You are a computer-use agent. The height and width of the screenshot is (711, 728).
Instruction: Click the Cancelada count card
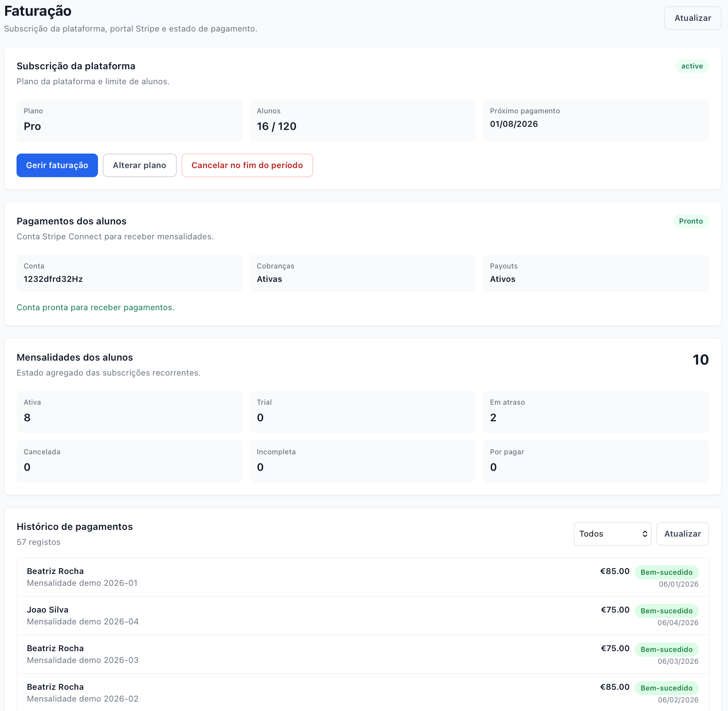click(x=129, y=461)
